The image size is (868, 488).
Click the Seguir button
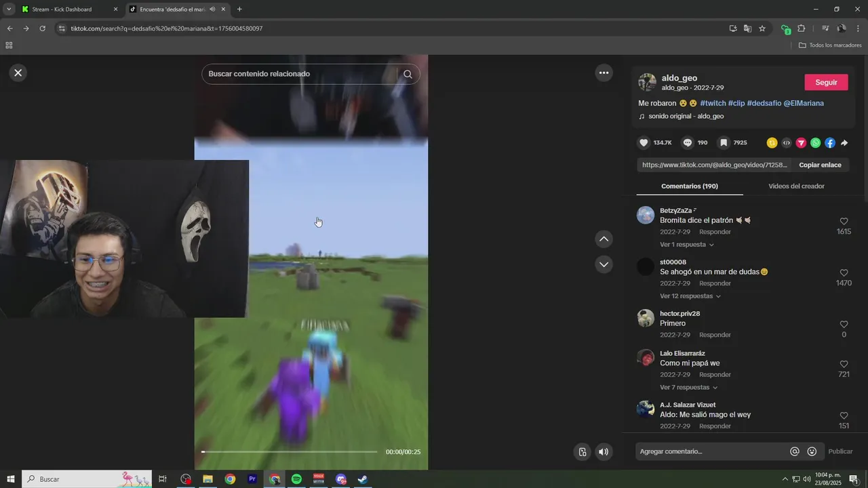tap(826, 82)
